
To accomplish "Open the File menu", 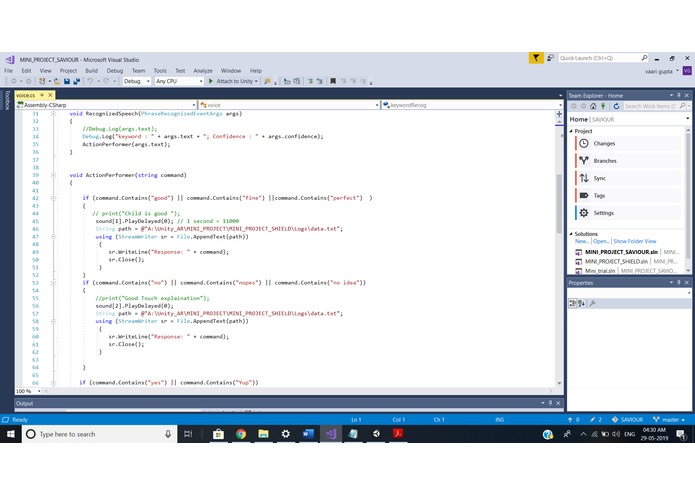I will pyautogui.click(x=8, y=70).
